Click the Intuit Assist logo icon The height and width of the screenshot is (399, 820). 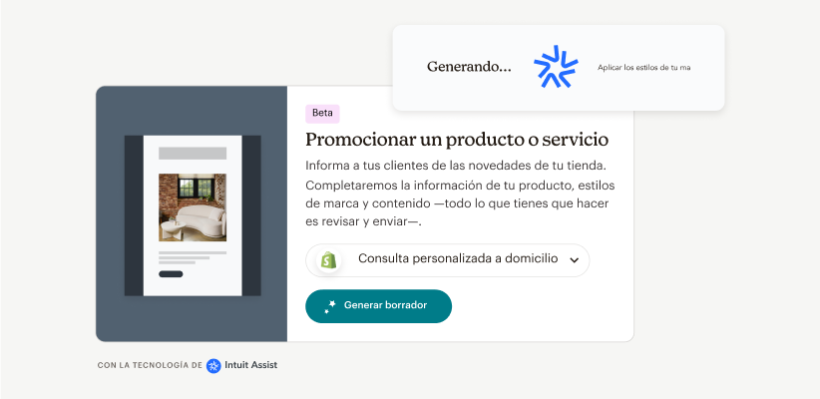213,366
